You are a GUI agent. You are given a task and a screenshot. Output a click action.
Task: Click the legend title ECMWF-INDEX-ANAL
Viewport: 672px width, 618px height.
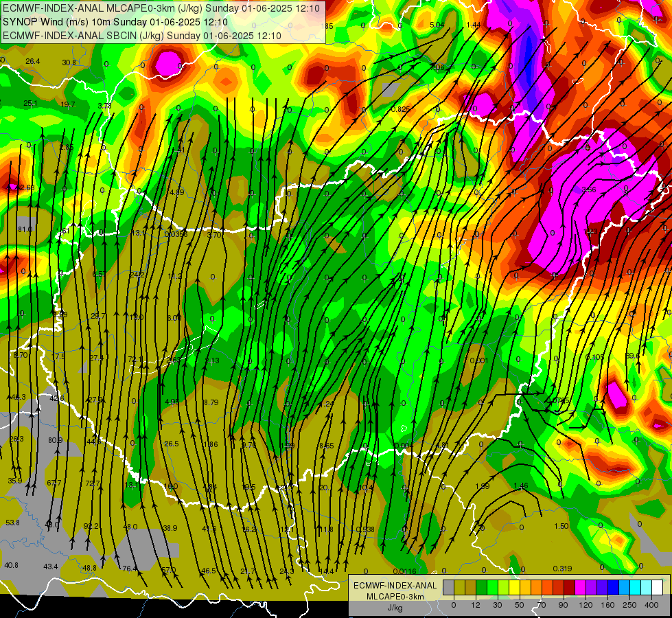point(395,586)
